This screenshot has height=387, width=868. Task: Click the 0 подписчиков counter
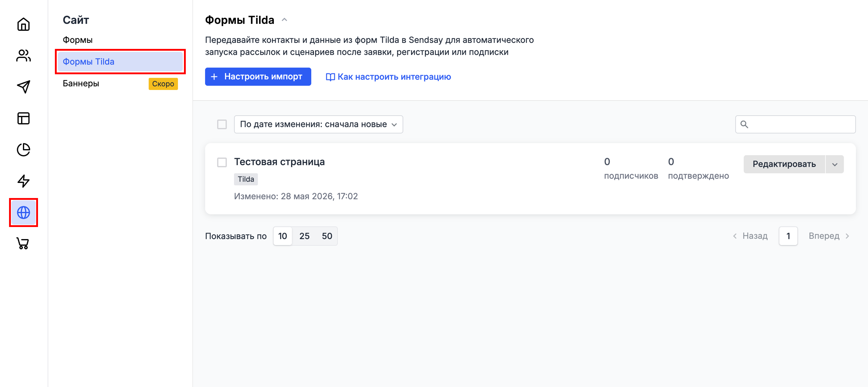coord(631,168)
